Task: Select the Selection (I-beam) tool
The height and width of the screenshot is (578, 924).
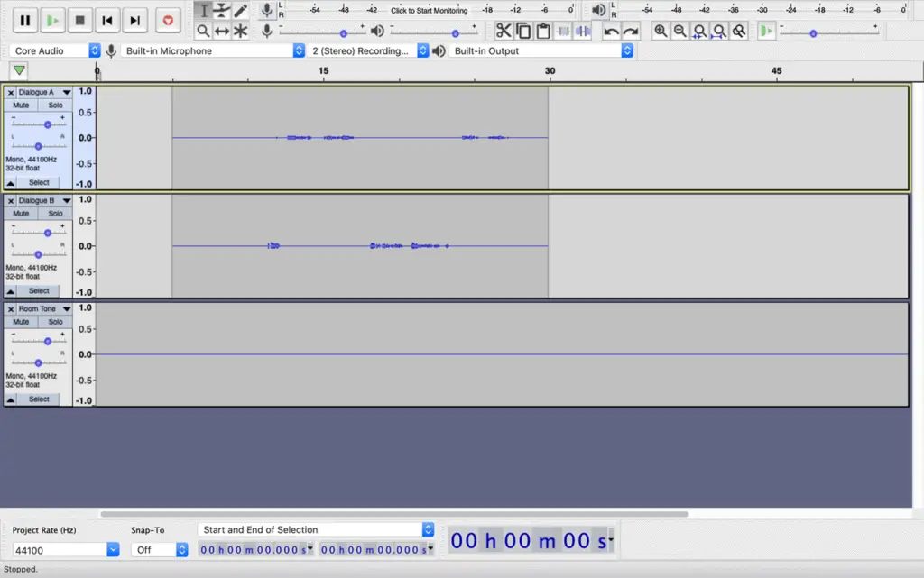Action: pyautogui.click(x=203, y=10)
